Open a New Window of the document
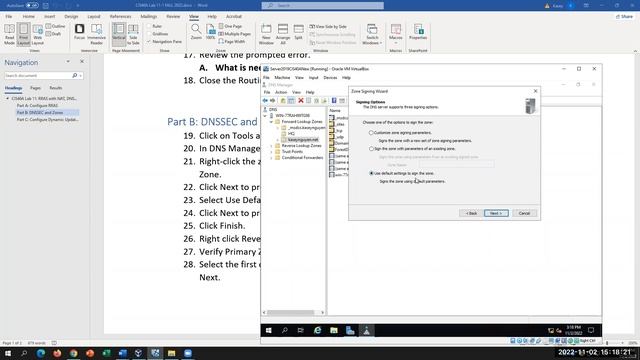The height and width of the screenshot is (360, 640). (266, 34)
